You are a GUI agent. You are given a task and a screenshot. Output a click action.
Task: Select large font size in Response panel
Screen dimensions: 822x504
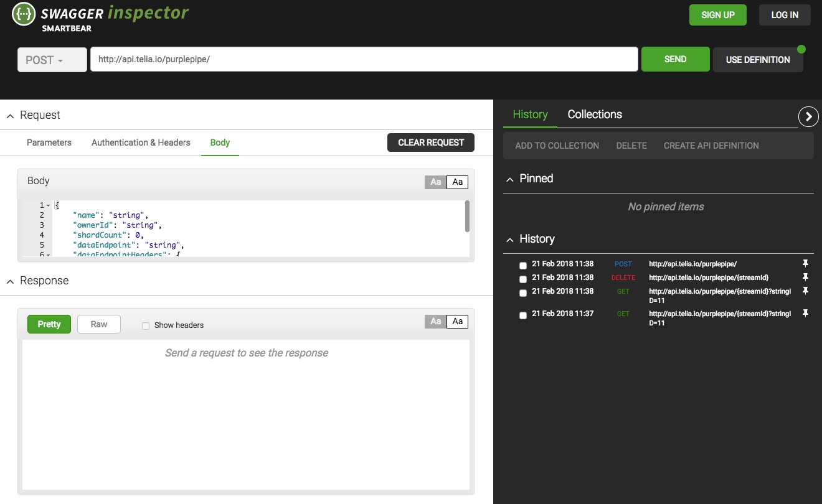458,321
